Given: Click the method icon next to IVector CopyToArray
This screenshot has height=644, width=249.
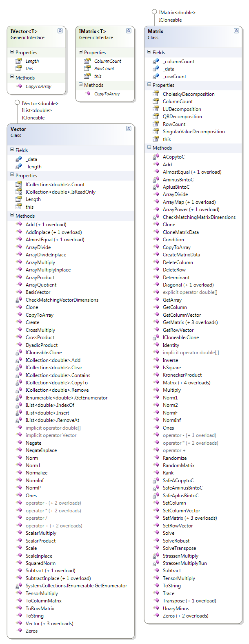Looking at the screenshot, I should (x=19, y=86).
